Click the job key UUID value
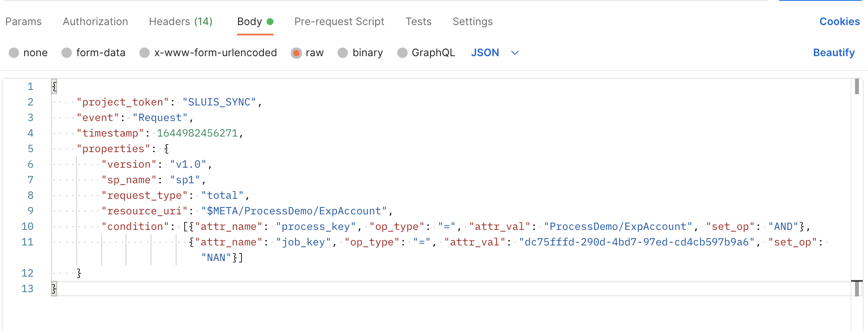Image resolution: width=868 pixels, height=331 pixels. click(x=637, y=242)
